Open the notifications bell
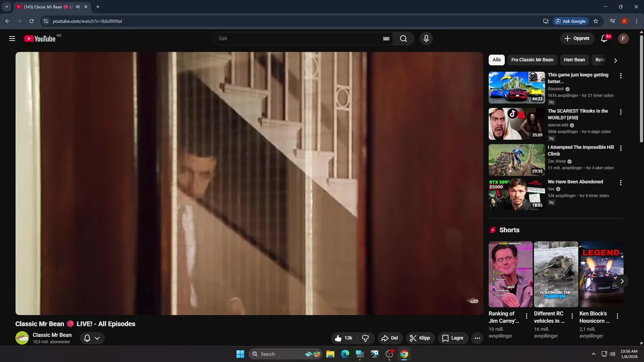644x362 pixels. click(x=605, y=39)
